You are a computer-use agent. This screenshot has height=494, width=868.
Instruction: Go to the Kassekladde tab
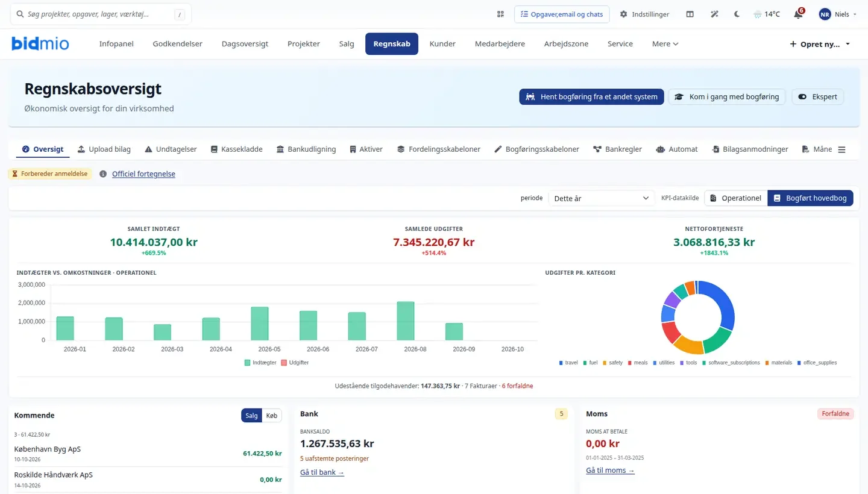click(236, 149)
